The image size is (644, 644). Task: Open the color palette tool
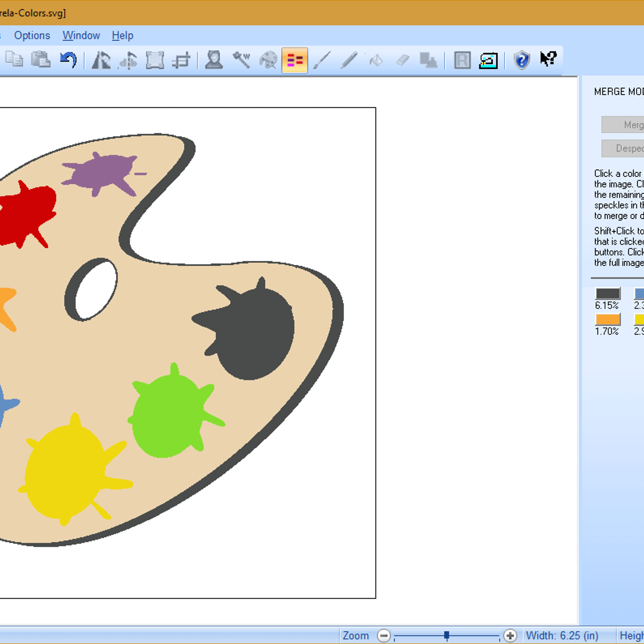click(x=268, y=60)
